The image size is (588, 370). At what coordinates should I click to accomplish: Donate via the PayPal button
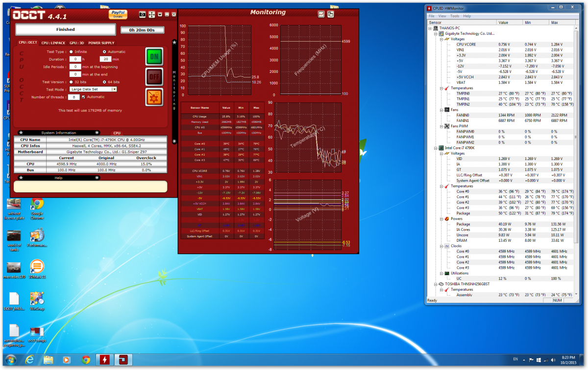[118, 14]
